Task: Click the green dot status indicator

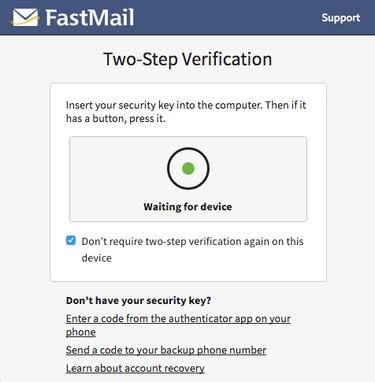Action: click(x=188, y=168)
